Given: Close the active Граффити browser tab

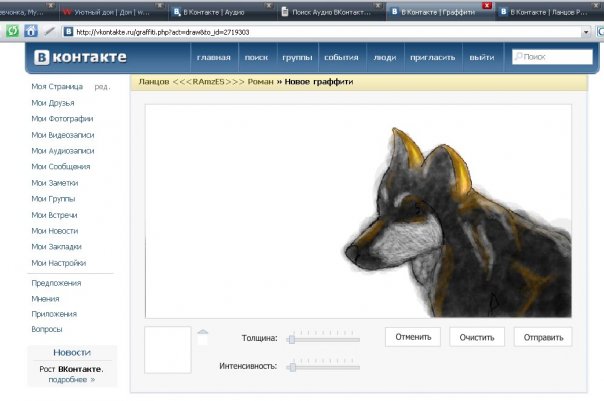Looking at the screenshot, I should coord(487,7).
